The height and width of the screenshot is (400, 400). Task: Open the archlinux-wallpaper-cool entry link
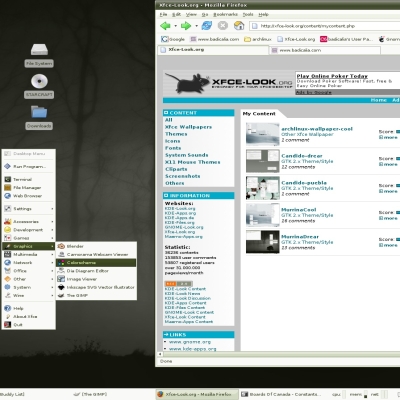(x=317, y=129)
